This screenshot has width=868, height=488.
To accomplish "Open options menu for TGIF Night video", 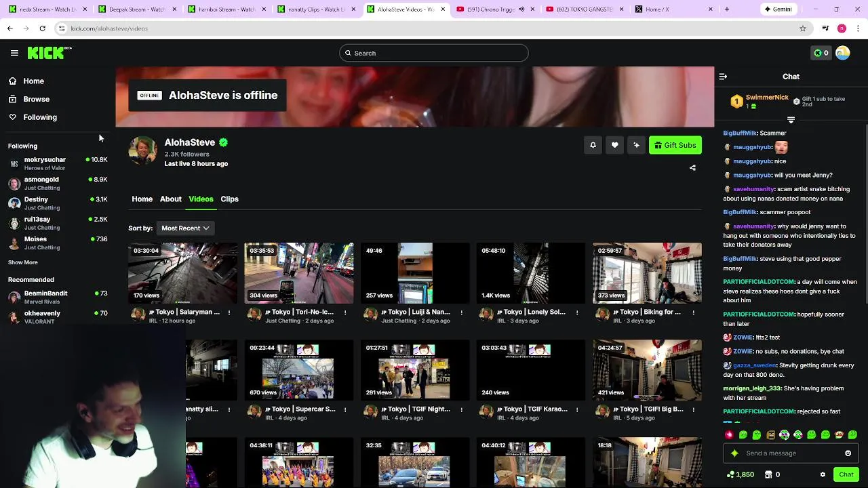I will tap(461, 409).
